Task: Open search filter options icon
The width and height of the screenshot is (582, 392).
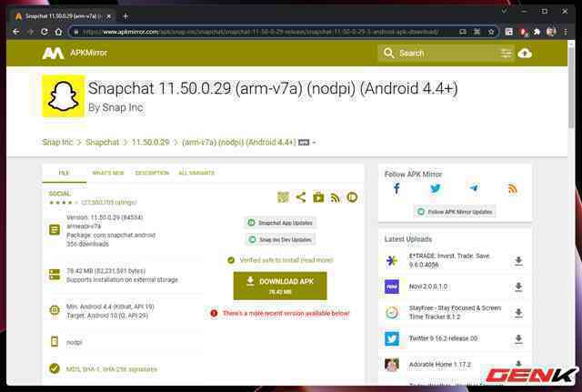Action: point(506,54)
